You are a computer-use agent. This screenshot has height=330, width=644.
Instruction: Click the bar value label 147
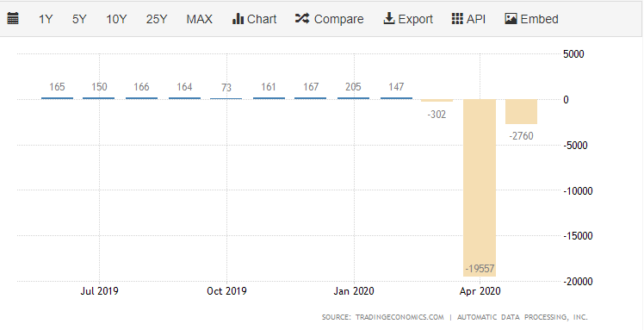click(x=396, y=87)
